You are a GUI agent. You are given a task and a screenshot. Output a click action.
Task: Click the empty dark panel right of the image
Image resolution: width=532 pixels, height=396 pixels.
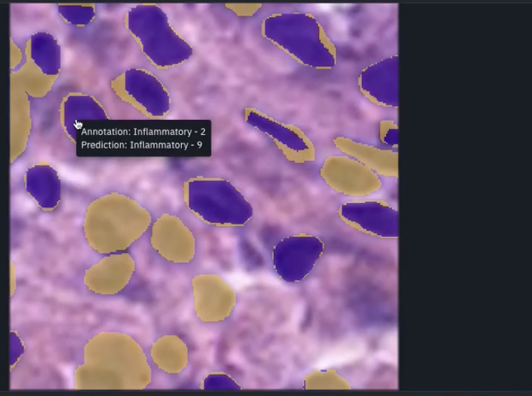click(x=465, y=197)
